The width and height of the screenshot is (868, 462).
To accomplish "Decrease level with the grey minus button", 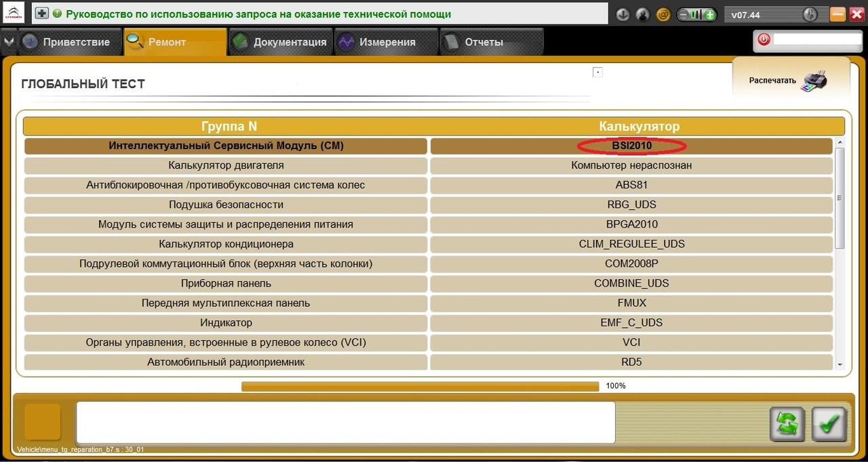I will pyautogui.click(x=684, y=14).
